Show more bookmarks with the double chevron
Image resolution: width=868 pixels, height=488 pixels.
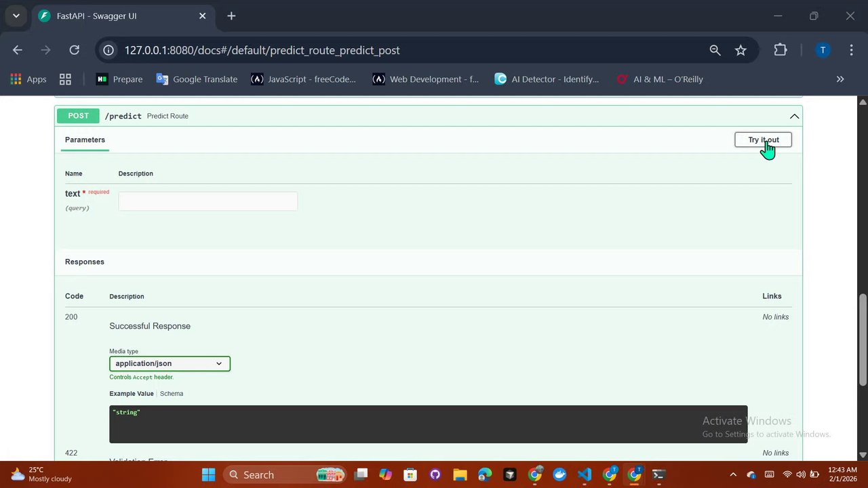840,79
